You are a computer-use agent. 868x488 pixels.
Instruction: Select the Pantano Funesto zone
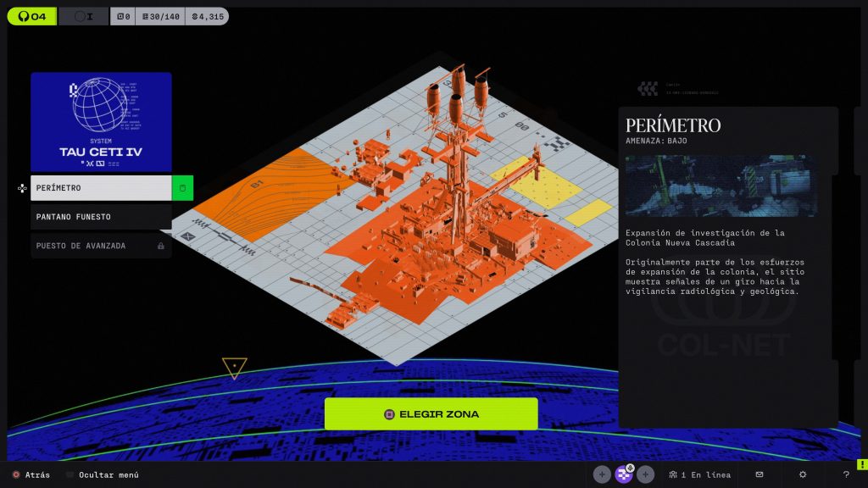(x=101, y=217)
